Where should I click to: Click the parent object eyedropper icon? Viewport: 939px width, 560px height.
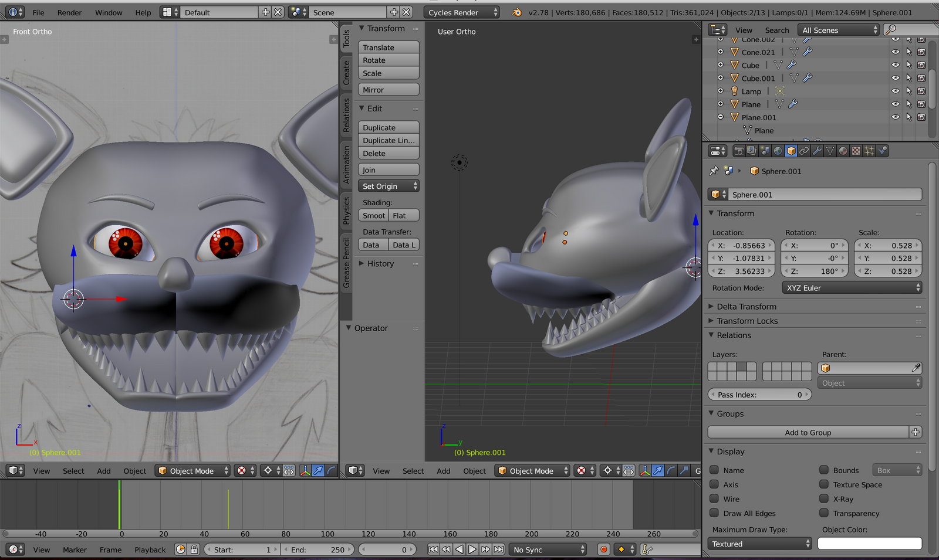click(916, 368)
